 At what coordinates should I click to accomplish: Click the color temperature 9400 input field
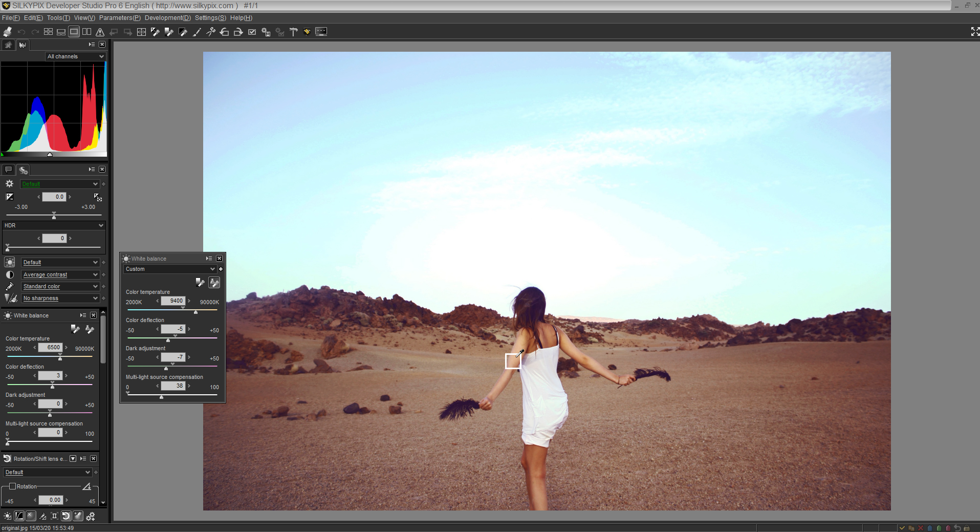(x=173, y=301)
